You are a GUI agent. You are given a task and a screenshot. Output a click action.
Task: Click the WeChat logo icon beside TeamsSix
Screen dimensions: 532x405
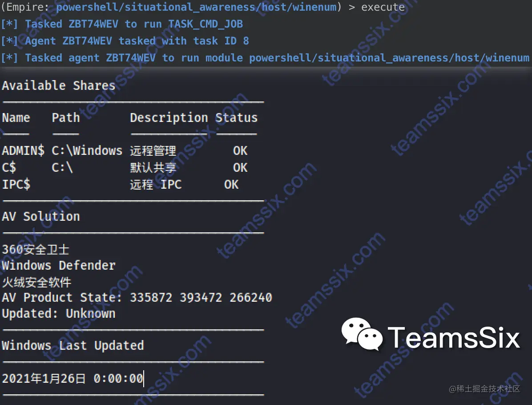point(362,334)
